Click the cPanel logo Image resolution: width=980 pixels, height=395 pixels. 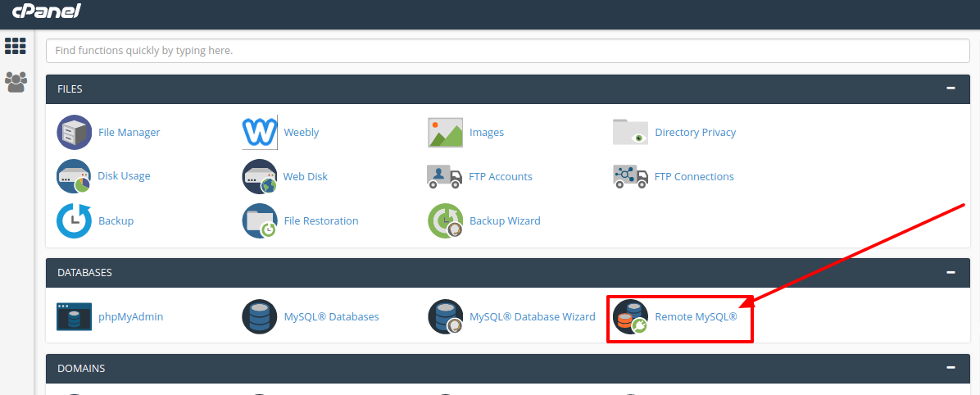pos(47,11)
